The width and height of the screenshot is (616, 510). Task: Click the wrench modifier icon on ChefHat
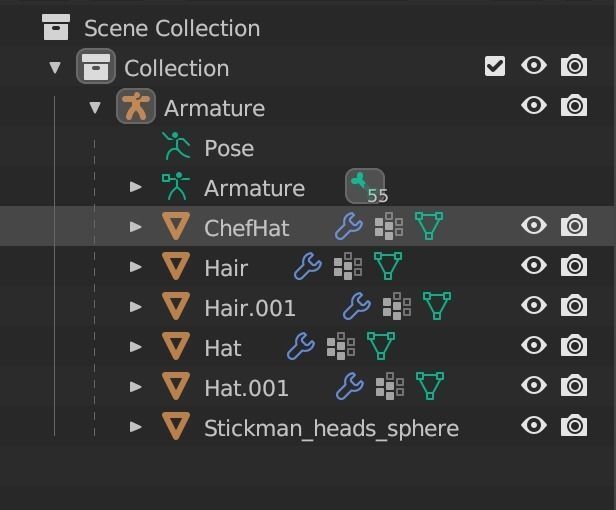click(x=348, y=227)
